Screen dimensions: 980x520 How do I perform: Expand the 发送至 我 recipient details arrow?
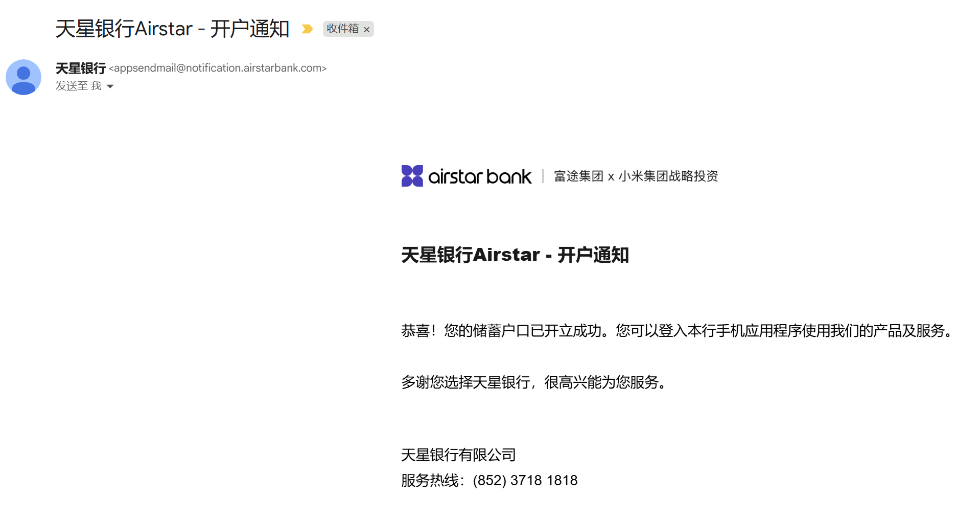coord(110,86)
